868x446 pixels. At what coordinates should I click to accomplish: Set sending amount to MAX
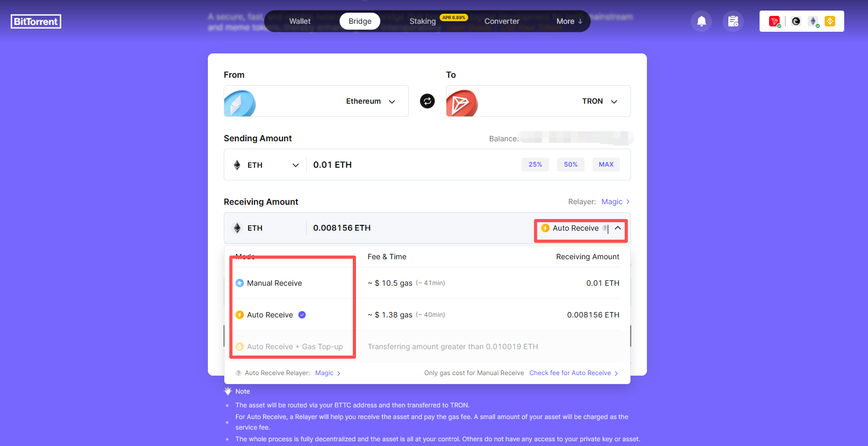pyautogui.click(x=606, y=165)
